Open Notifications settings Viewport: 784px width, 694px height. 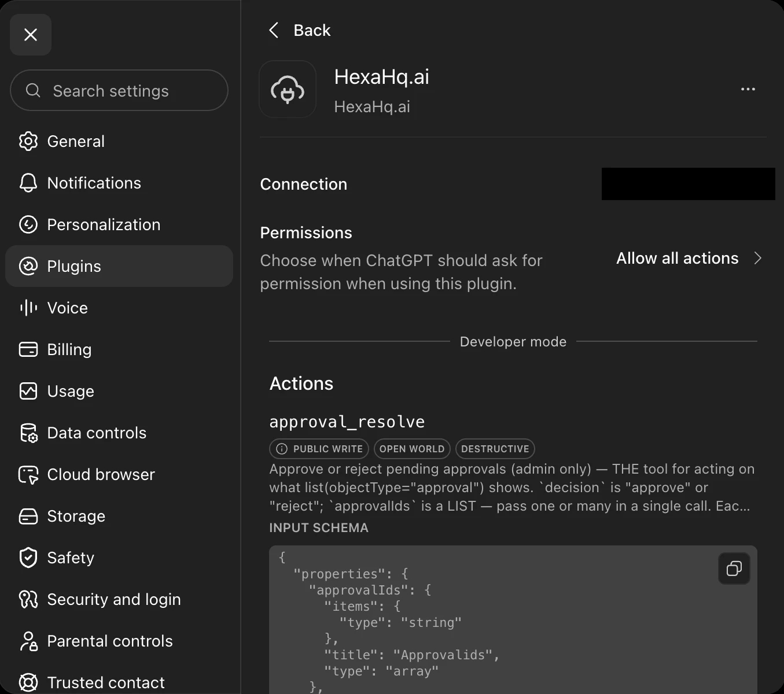119,183
